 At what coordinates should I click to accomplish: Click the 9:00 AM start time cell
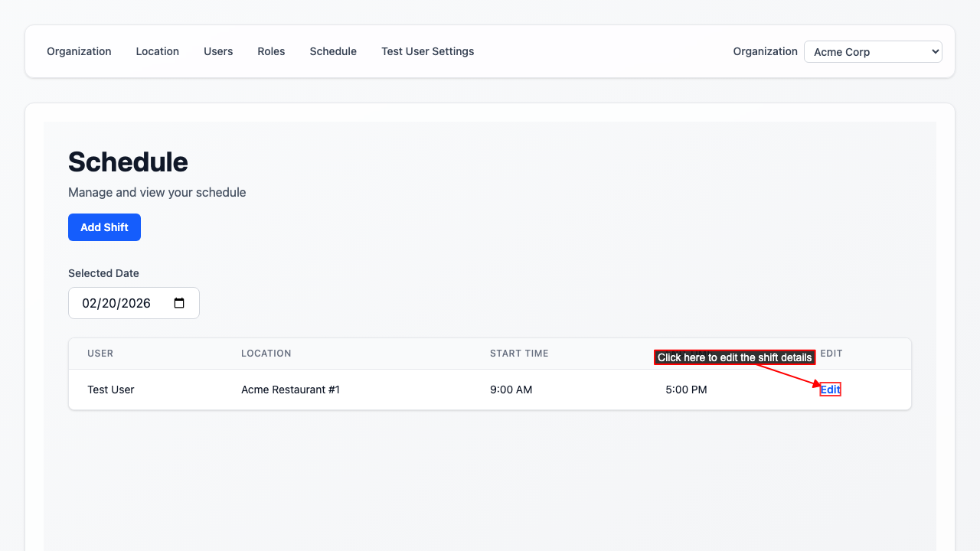(511, 390)
